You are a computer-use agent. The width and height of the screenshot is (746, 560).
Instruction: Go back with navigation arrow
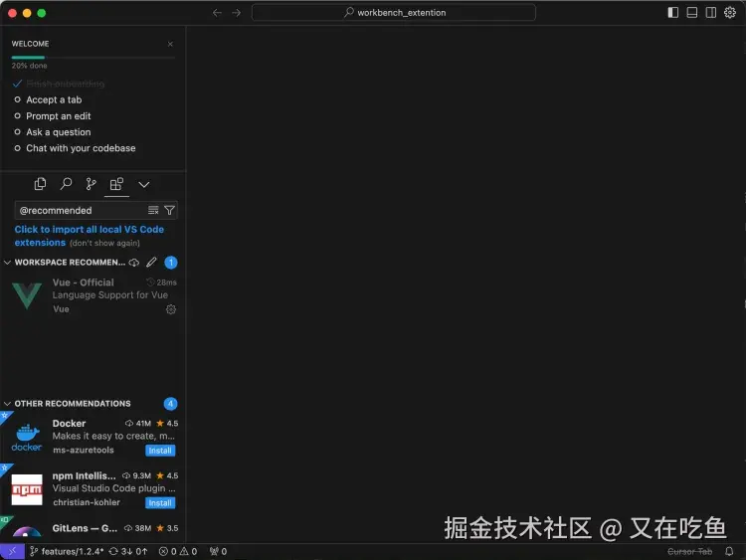(217, 12)
